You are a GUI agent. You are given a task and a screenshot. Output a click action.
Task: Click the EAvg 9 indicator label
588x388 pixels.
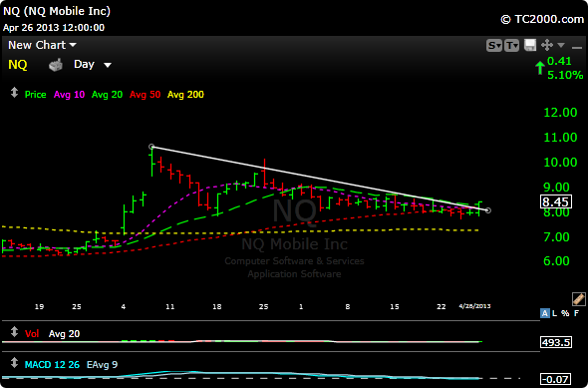tap(102, 365)
